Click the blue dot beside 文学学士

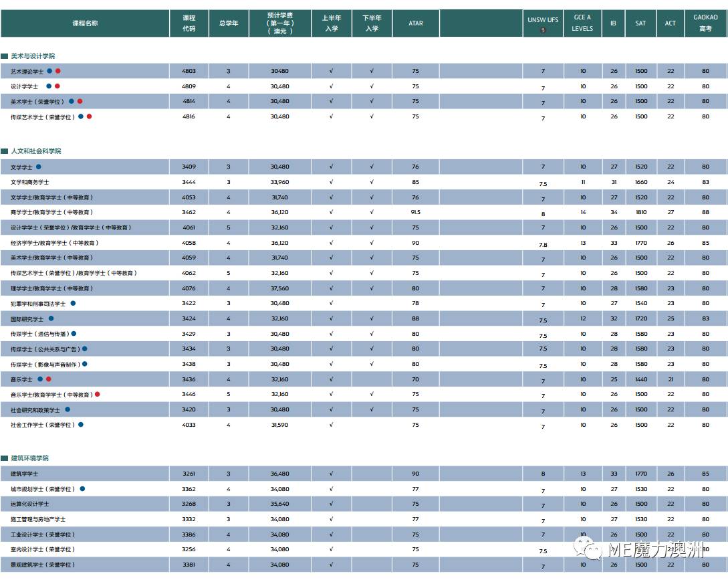tap(39, 167)
